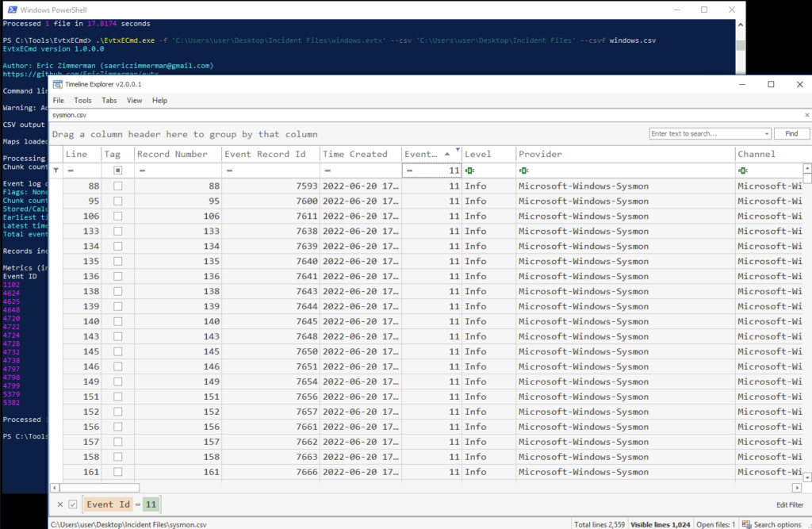Edit the Event Id filter value 11
This screenshot has height=529, width=812.
437,171
